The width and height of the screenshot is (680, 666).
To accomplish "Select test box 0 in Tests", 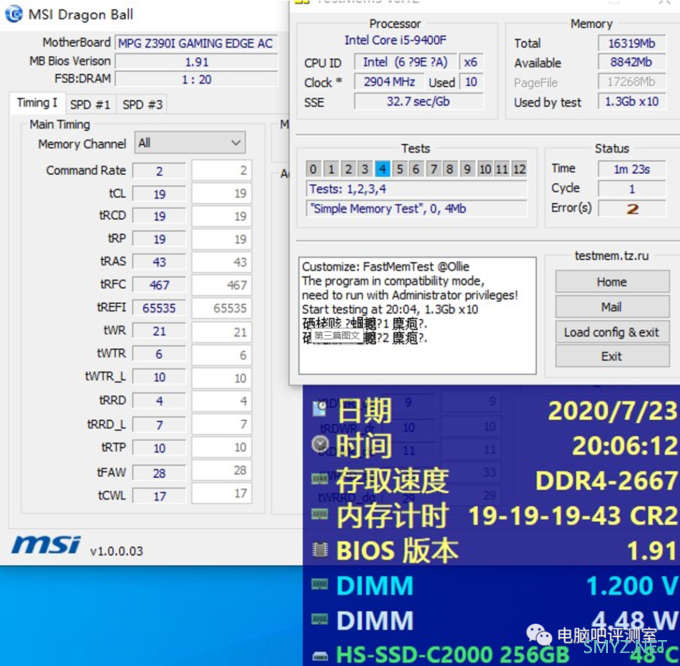I will point(313,169).
